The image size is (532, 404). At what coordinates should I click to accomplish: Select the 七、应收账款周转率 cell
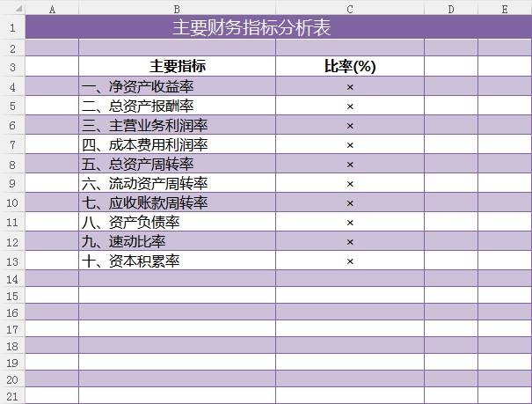point(144,202)
